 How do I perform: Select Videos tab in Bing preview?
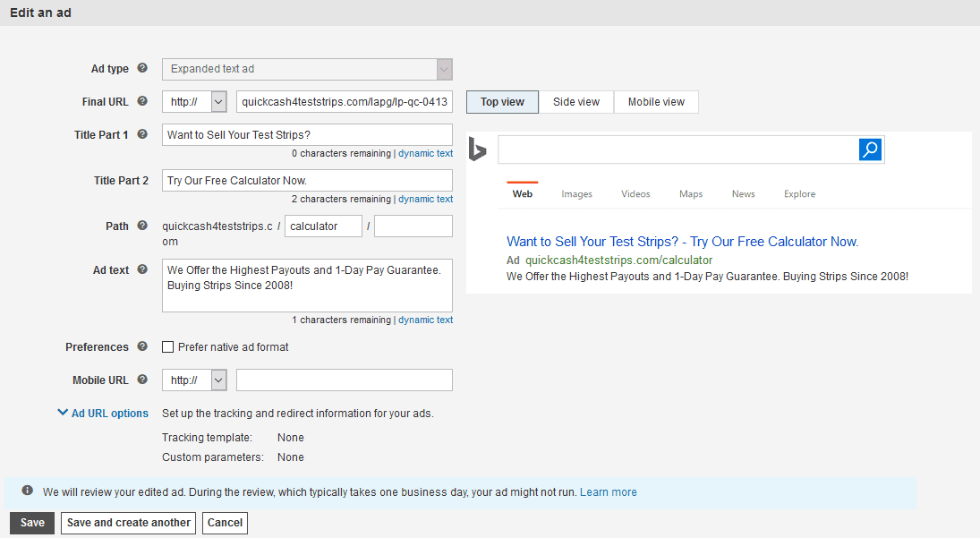[x=635, y=193]
